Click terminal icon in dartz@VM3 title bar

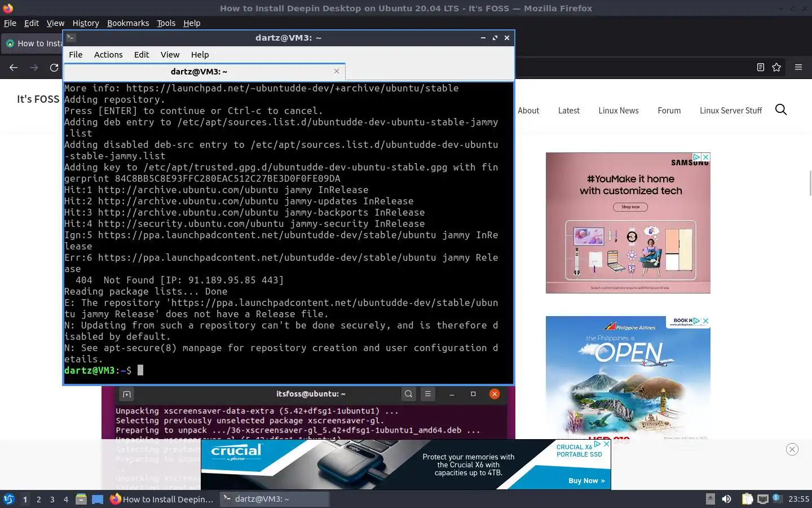[70, 38]
